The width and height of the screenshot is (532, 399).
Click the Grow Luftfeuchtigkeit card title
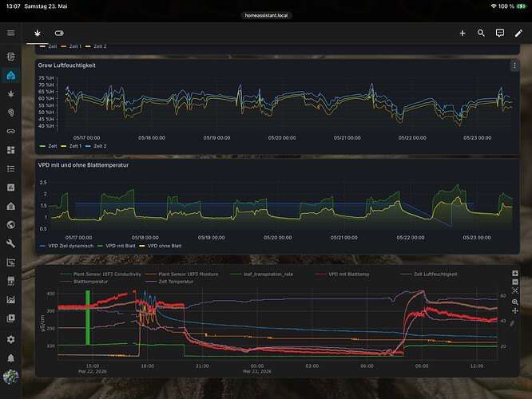(67, 65)
